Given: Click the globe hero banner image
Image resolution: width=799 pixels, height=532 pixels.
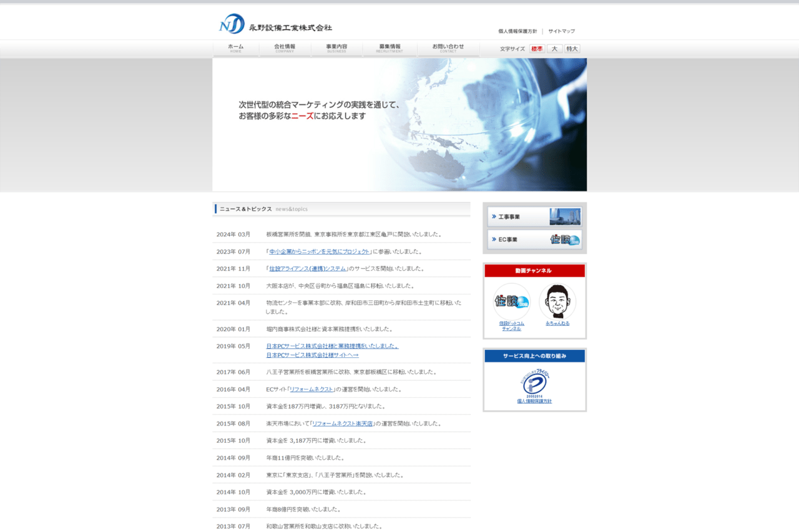Looking at the screenshot, I should [x=399, y=124].
